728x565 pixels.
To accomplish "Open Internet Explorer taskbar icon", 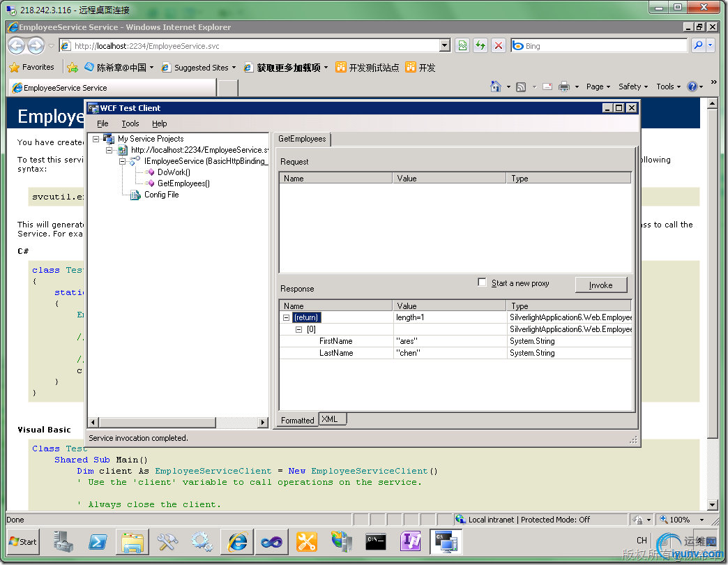I will [x=237, y=542].
